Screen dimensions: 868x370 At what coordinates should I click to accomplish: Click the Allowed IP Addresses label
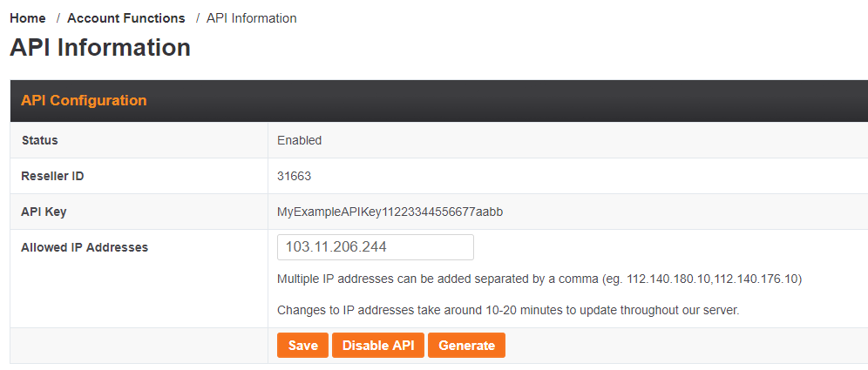click(x=85, y=247)
